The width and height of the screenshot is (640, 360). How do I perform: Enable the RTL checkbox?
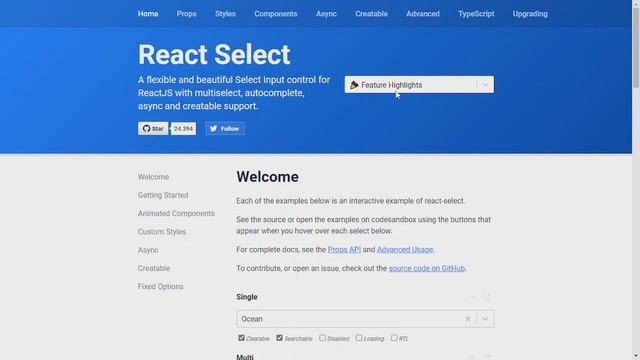coord(394,338)
